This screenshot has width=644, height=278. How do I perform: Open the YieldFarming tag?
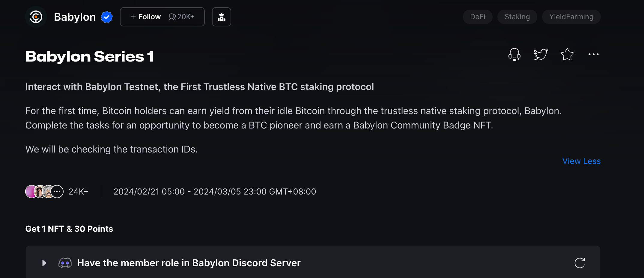coord(571,17)
